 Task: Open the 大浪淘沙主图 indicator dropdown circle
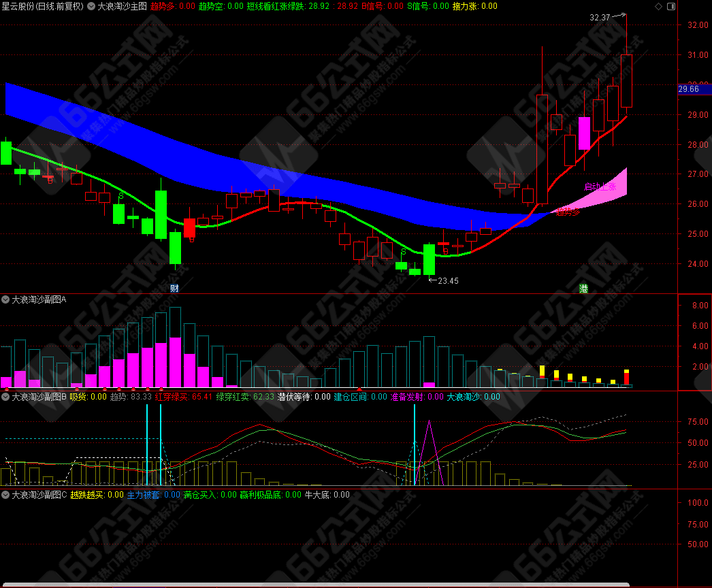(x=91, y=6)
